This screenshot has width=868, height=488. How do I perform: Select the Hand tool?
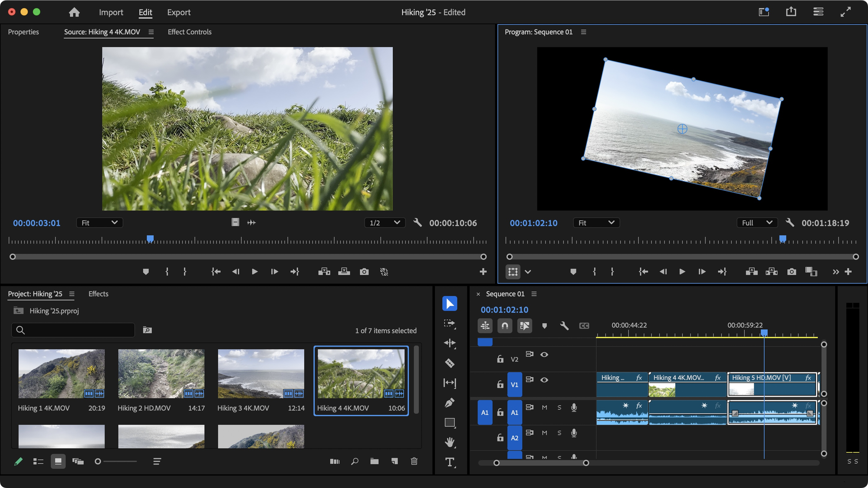450,442
